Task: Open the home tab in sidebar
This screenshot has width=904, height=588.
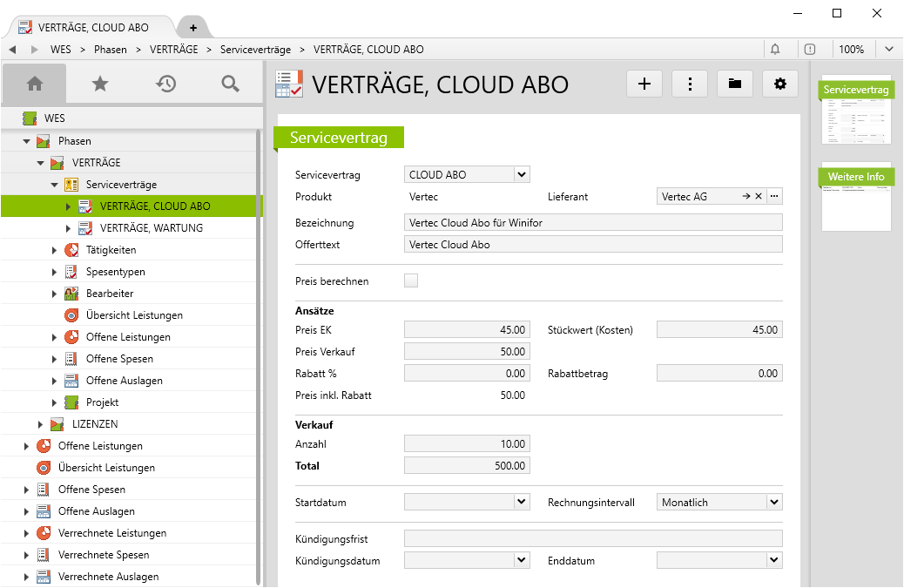Action: click(x=35, y=84)
